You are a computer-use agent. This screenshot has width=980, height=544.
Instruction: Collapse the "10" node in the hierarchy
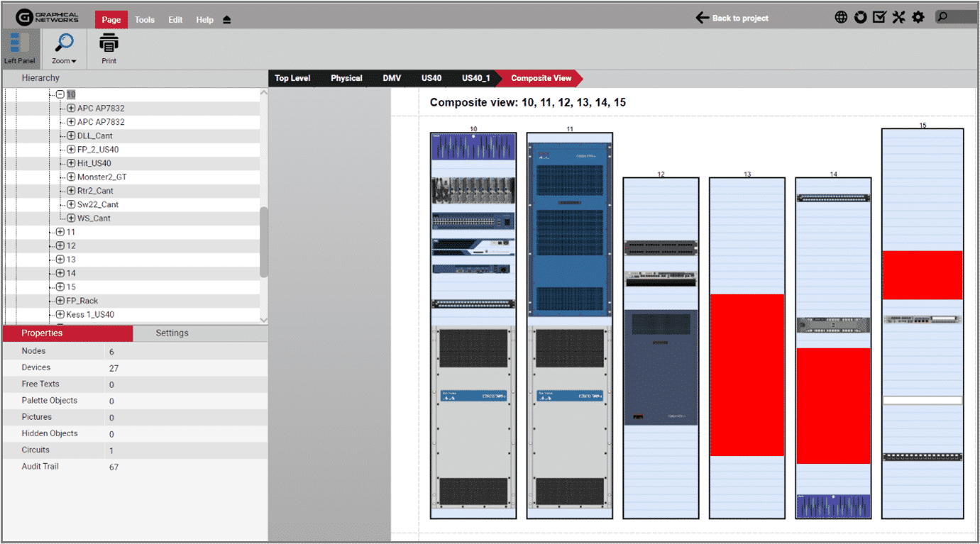click(x=60, y=94)
